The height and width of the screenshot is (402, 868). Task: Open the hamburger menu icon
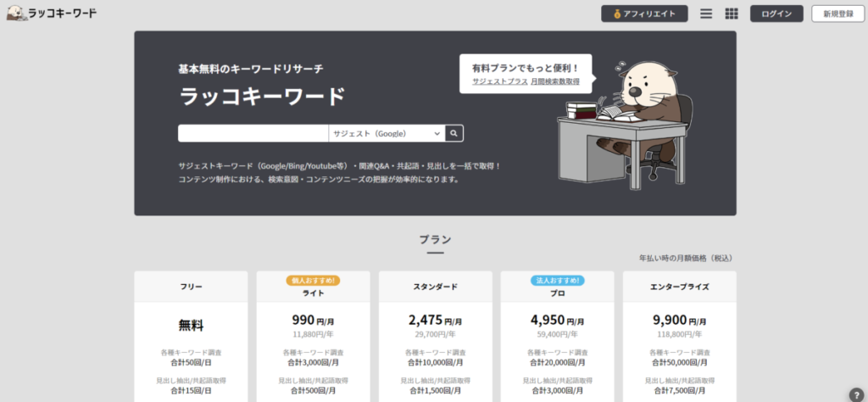[x=706, y=14]
